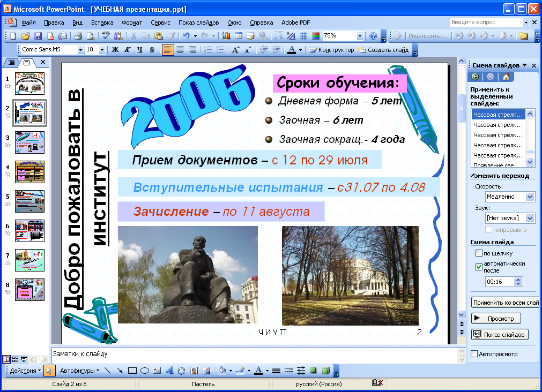The width and height of the screenshot is (542, 392).
Task: Open Microsoft PowerPoint help question icon
Action: click(373, 36)
